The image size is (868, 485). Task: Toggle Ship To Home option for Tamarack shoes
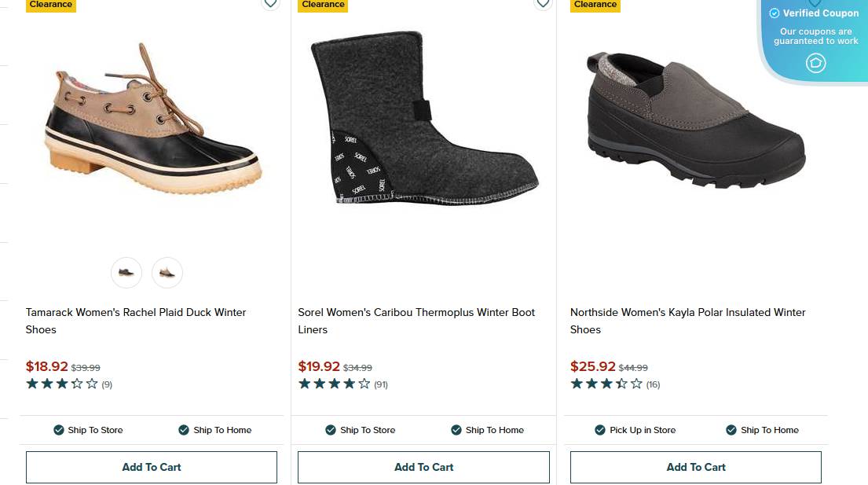[215, 430]
